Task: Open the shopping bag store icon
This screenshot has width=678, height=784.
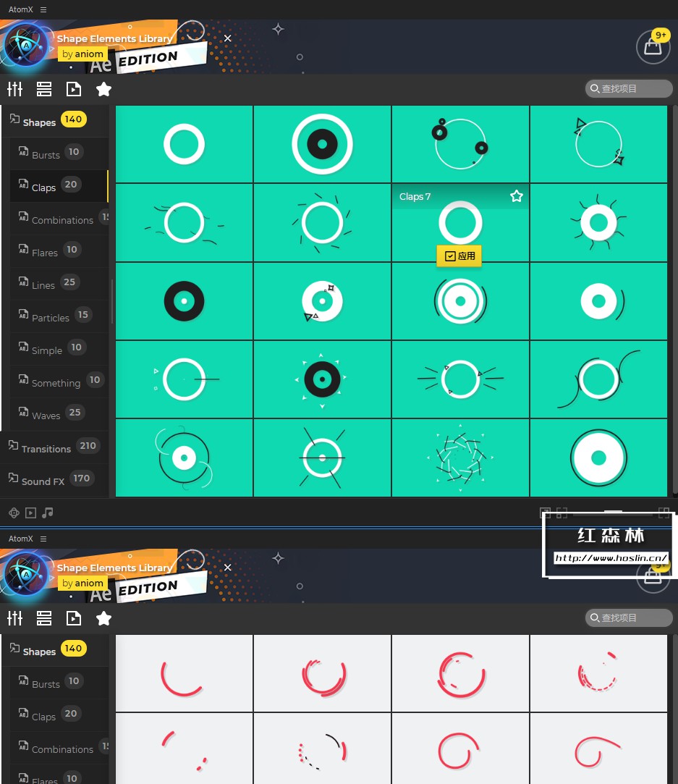Action: (x=653, y=47)
